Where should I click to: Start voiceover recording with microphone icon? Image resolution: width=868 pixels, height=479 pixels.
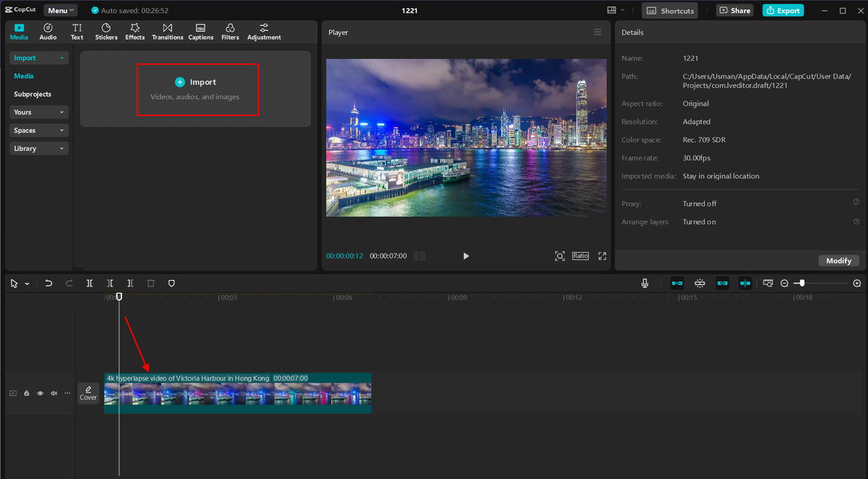(645, 283)
